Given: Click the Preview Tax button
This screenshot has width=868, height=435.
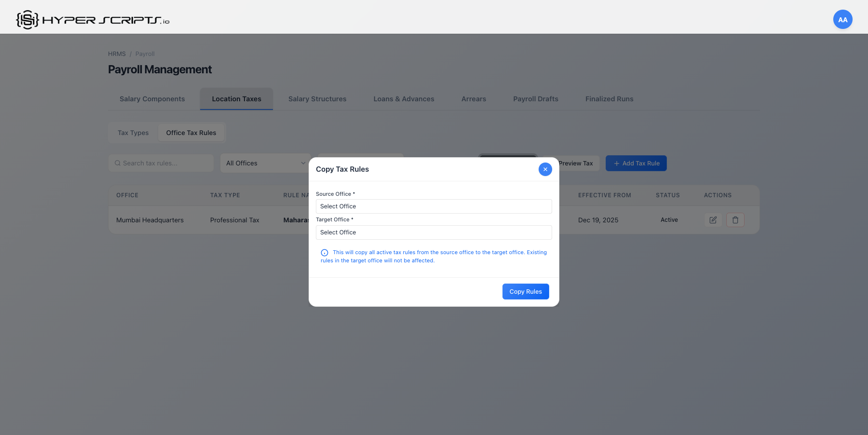Looking at the screenshot, I should (x=576, y=163).
